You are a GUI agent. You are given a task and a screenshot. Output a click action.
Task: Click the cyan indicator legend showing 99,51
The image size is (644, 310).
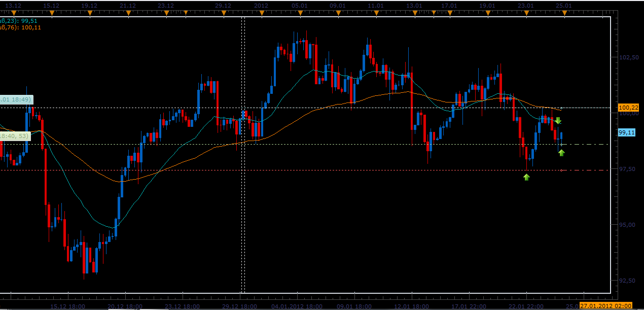(x=20, y=21)
